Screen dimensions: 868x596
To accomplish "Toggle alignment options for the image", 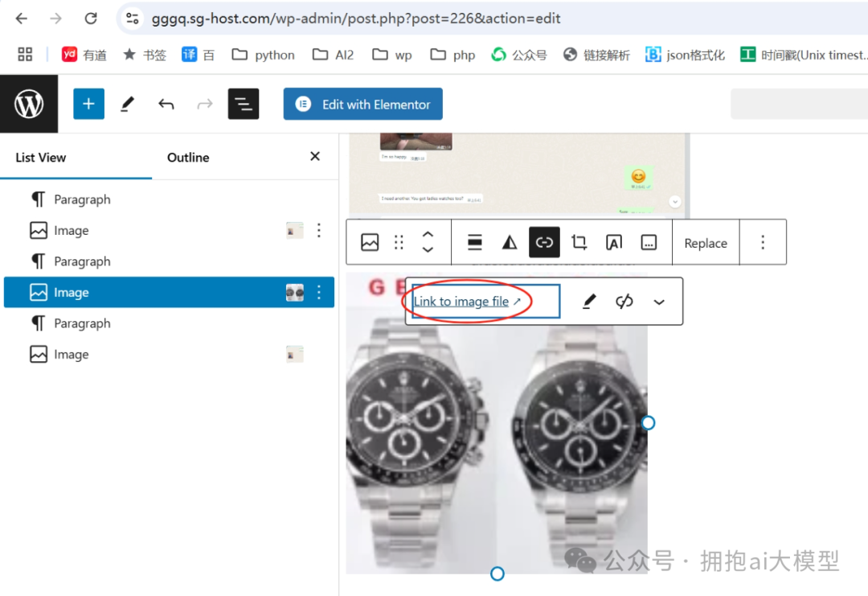I will 473,241.
